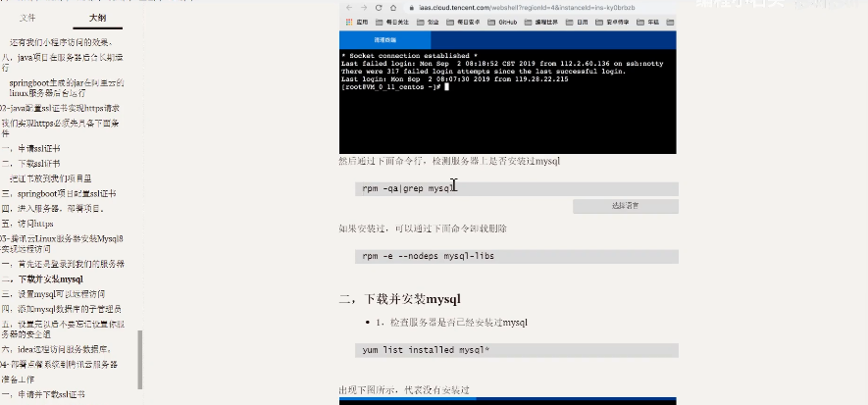Select '我们实现https必须先具备下面条件' outline item

click(x=60, y=127)
